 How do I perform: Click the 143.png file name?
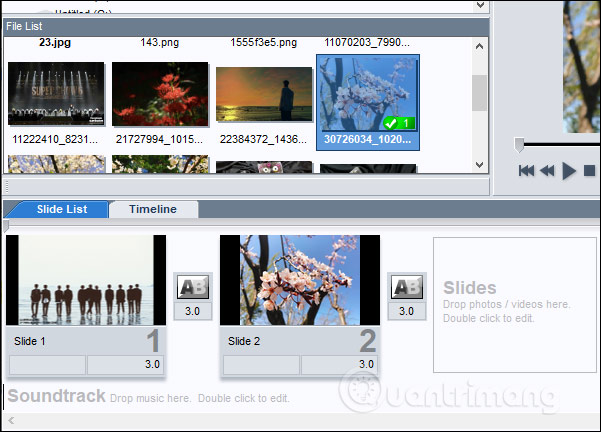pyautogui.click(x=159, y=42)
